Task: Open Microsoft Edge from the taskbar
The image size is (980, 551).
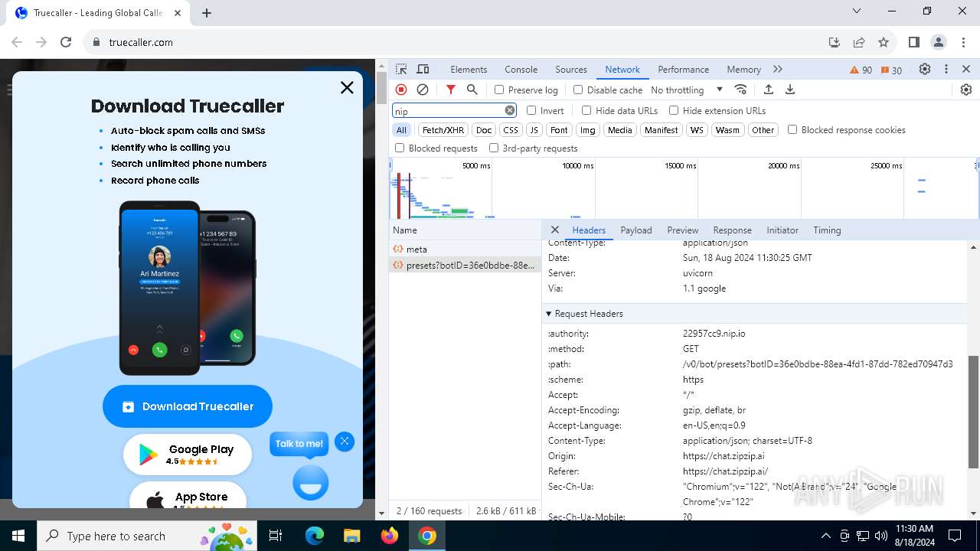Action: [x=315, y=536]
